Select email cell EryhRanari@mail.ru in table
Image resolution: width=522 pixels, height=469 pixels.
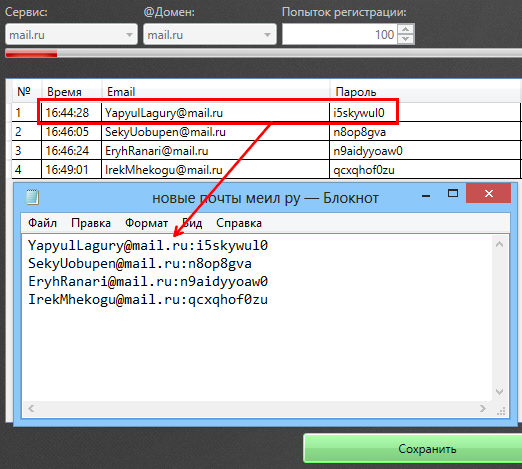215,151
